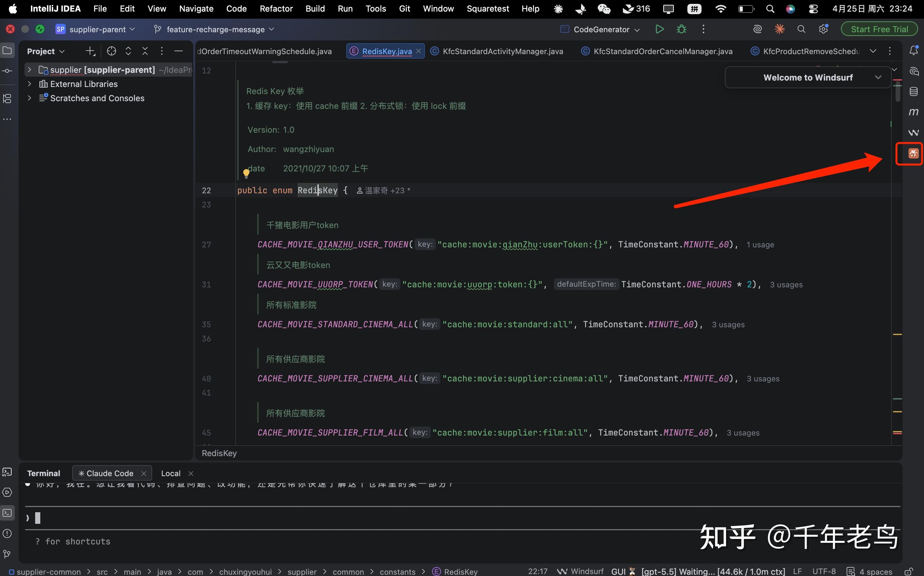Screen dimensions: 924x576
Task: Expand supplier [supplier-parent] project node
Action: coord(29,70)
